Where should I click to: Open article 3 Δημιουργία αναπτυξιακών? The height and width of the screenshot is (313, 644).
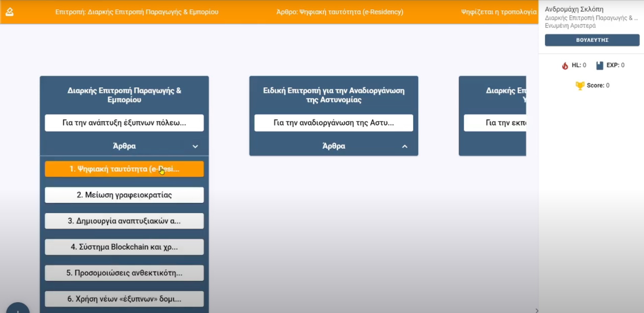[x=124, y=221]
